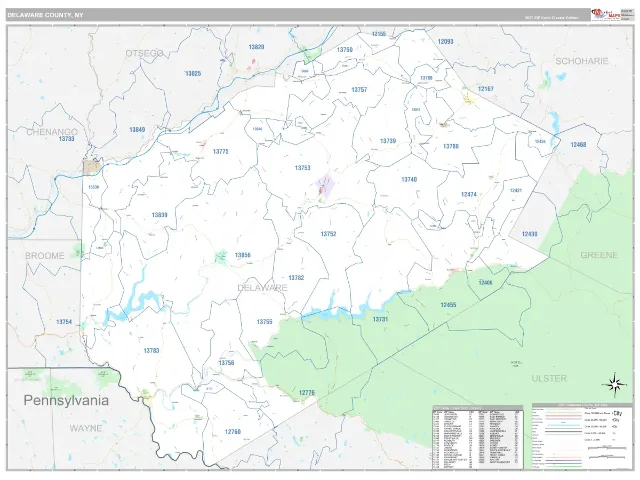Click ZIP code label 13753
This screenshot has width=640, height=480.
tap(302, 168)
